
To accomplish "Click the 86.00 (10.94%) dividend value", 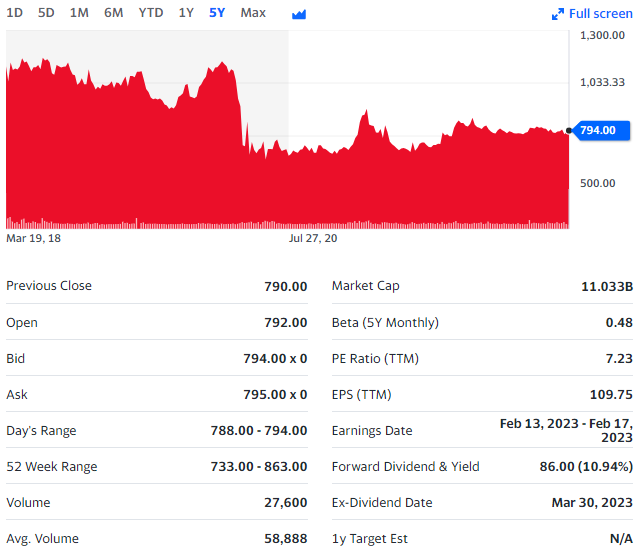I will (586, 467).
